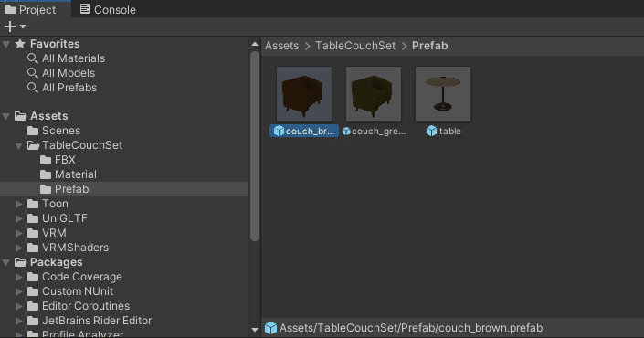Select the All Prefabs saved search

(69, 88)
